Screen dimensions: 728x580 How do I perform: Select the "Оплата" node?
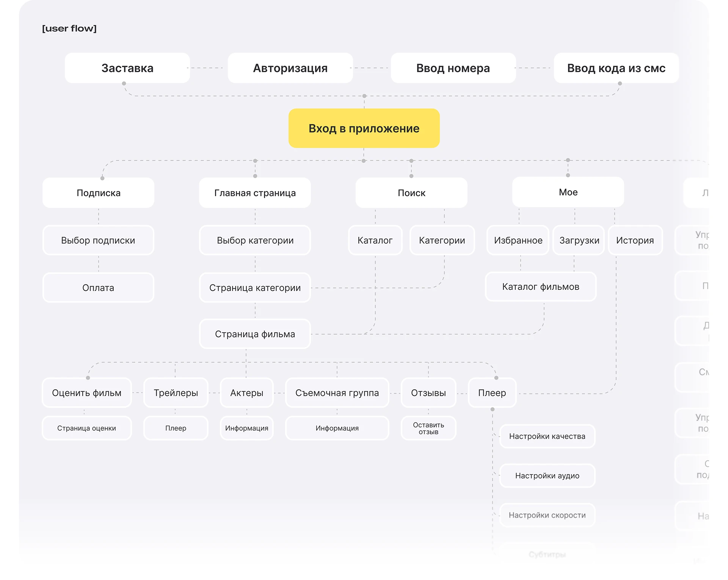click(x=98, y=288)
